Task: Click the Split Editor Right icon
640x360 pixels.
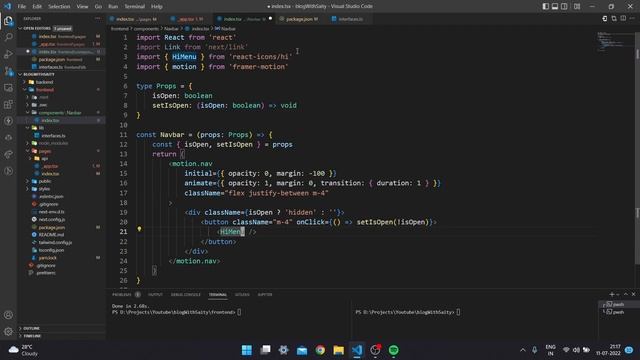Action: (x=623, y=18)
